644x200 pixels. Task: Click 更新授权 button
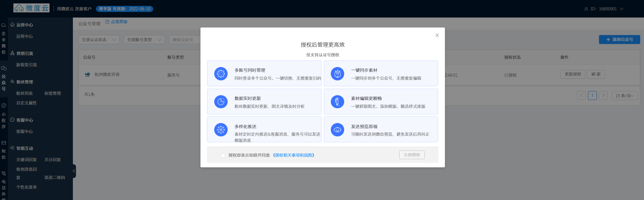573,74
